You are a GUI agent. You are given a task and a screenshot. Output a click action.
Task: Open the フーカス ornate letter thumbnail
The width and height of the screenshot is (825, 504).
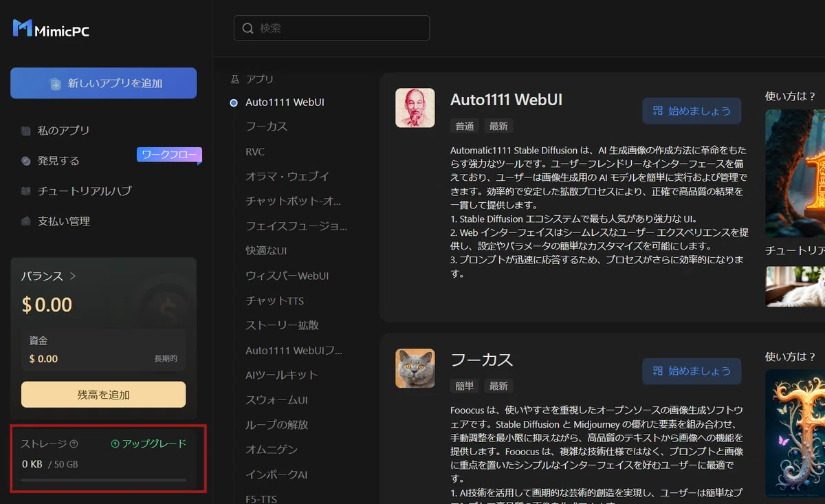click(795, 433)
